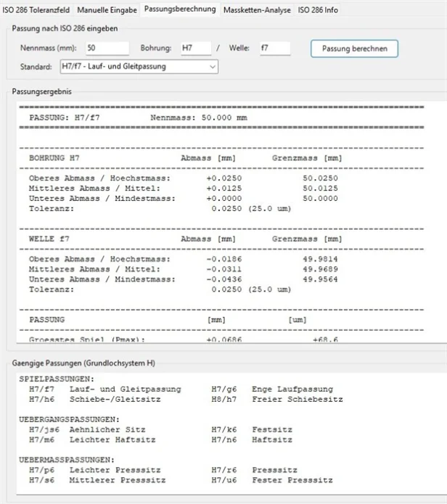Click into the Welle field showing f7
The image size is (447, 504).
tap(274, 48)
